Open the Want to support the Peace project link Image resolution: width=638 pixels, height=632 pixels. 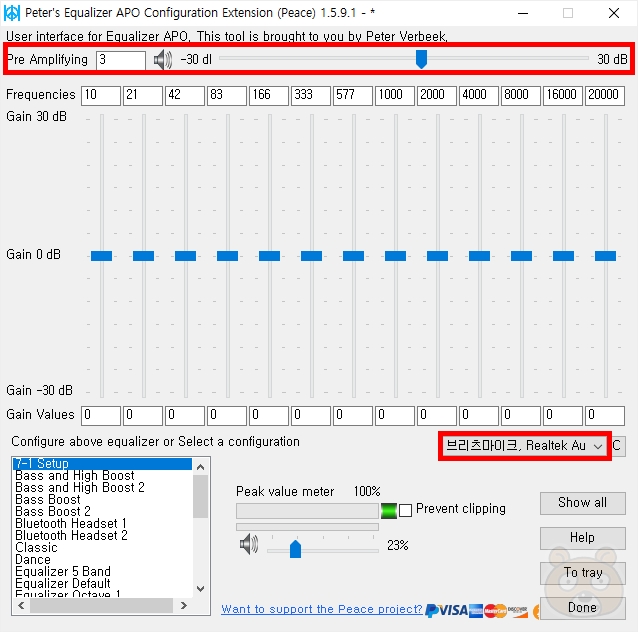[321, 609]
